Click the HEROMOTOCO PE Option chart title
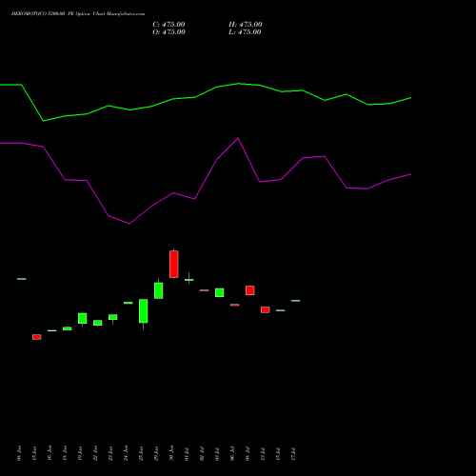 pos(78,14)
